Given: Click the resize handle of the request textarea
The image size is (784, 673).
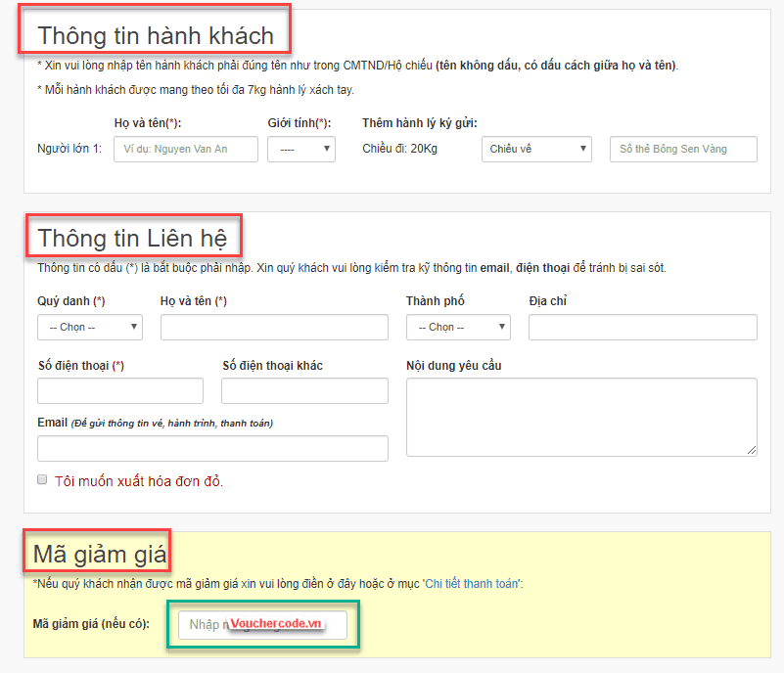Looking at the screenshot, I should click(x=752, y=451).
